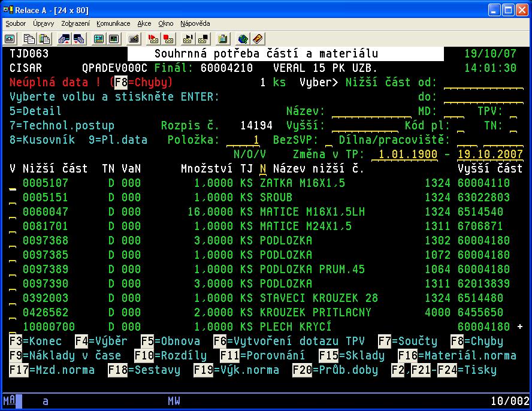Click the F19=Výk.norma function key
The image size is (532, 411).
coord(237,370)
